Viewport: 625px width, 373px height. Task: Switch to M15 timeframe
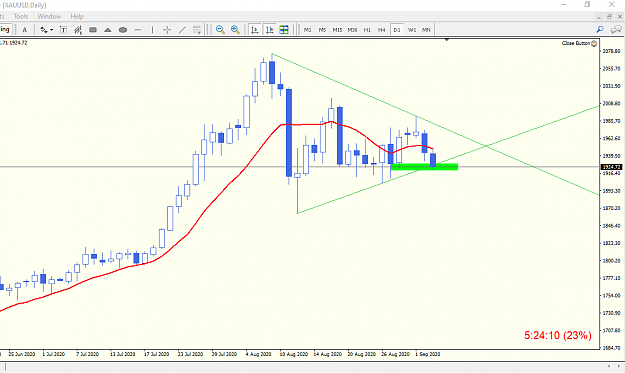click(x=337, y=30)
